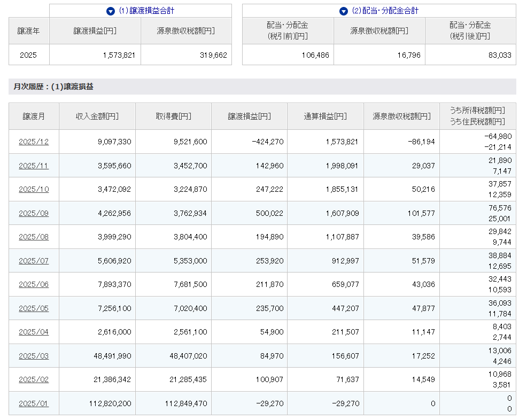View the 2025/07 month details

click(34, 261)
